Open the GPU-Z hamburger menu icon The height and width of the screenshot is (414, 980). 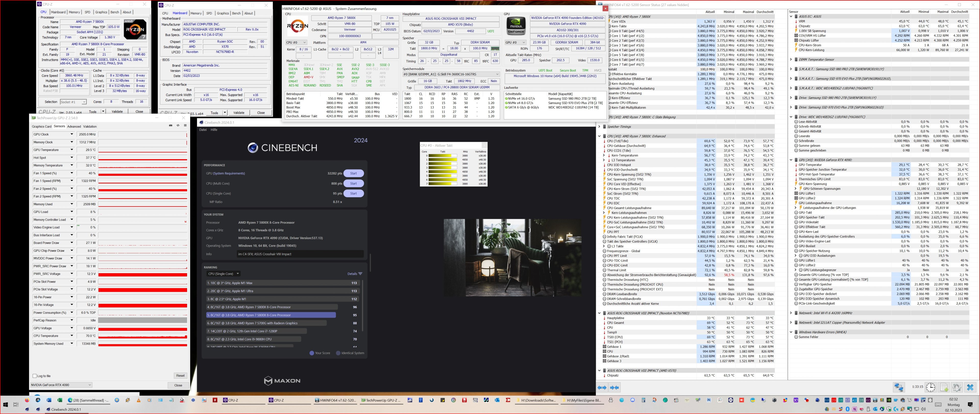[185, 126]
